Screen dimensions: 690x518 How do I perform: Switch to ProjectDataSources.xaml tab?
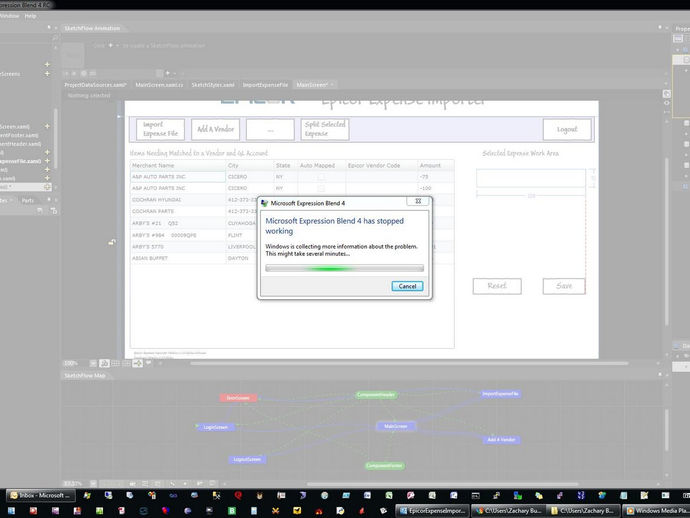click(x=95, y=84)
